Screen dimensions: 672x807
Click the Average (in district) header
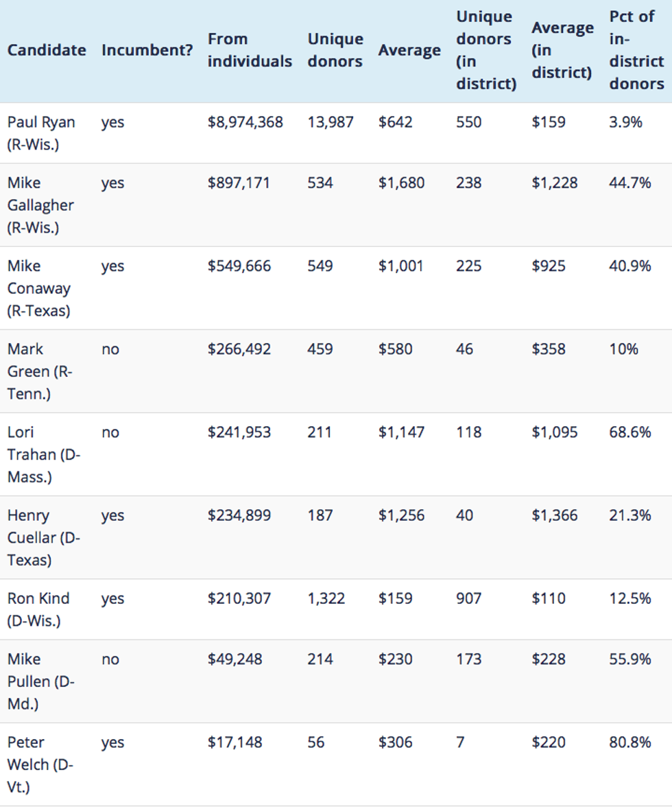(562, 50)
